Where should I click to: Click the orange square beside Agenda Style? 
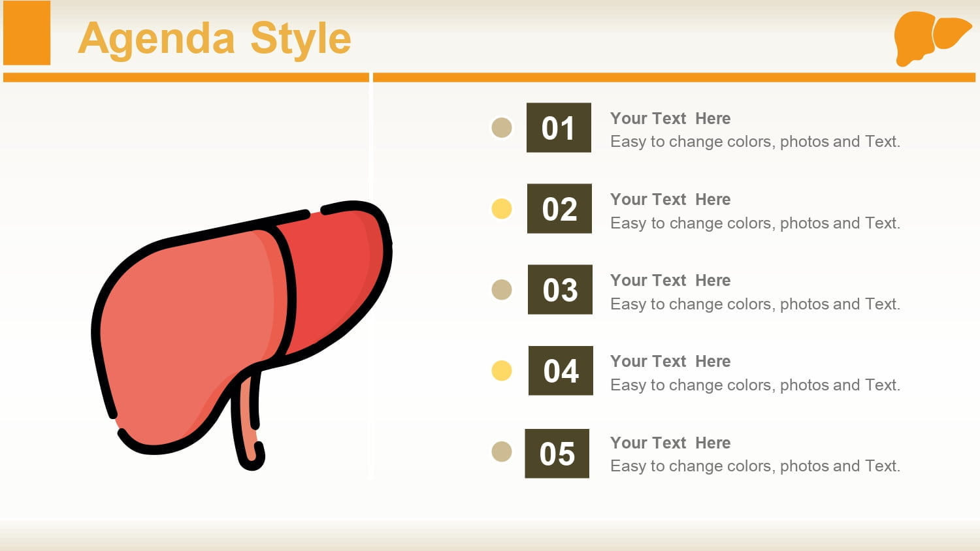[x=27, y=33]
